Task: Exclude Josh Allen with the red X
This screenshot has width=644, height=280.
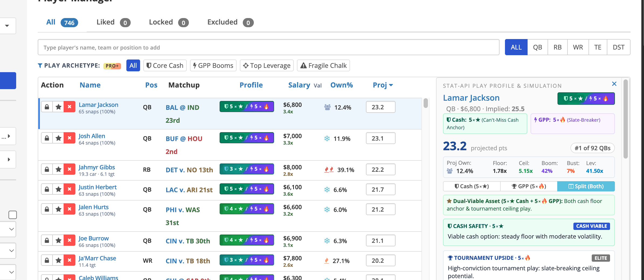Action: [x=70, y=138]
